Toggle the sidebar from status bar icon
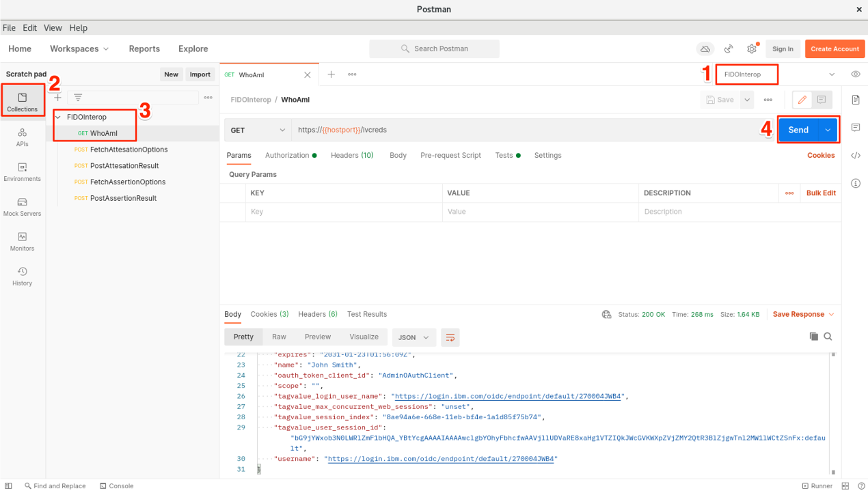Viewport: 868px width, 493px height. click(x=8, y=486)
